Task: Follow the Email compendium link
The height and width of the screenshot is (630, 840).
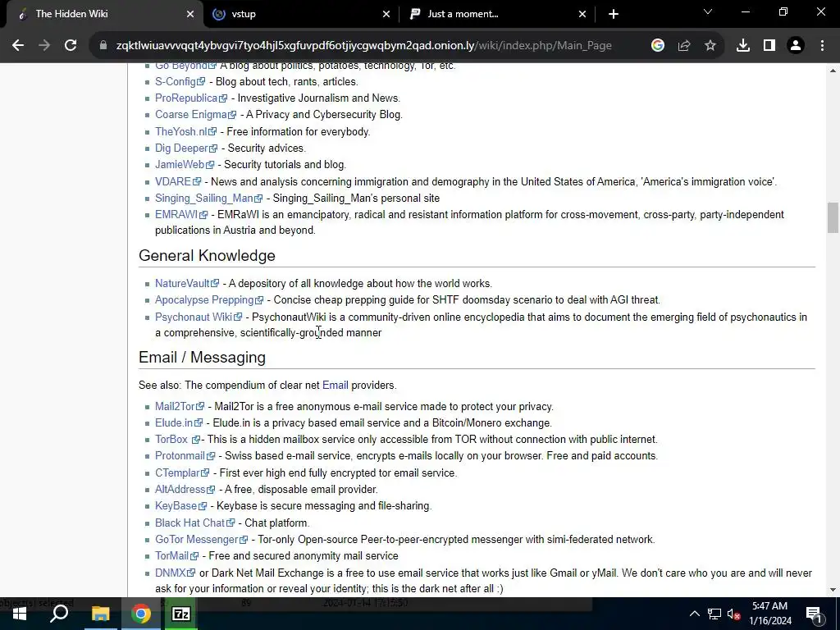Action: click(x=336, y=386)
